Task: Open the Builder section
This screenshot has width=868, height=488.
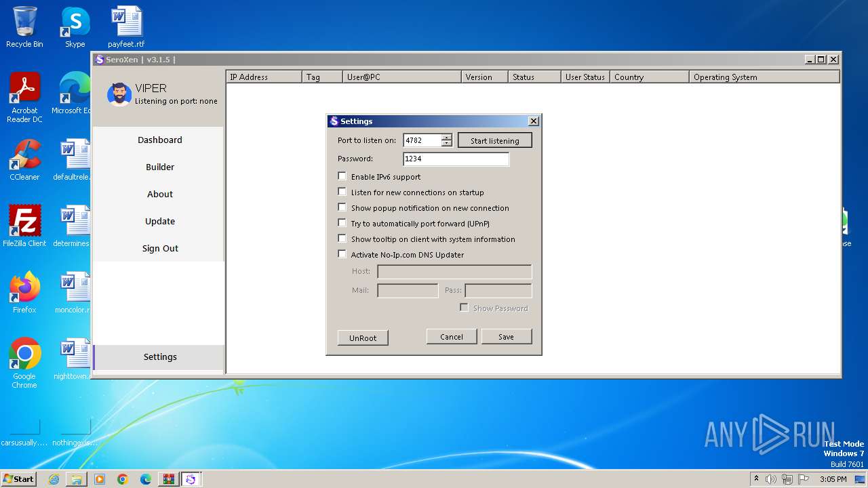Action: 159,167
